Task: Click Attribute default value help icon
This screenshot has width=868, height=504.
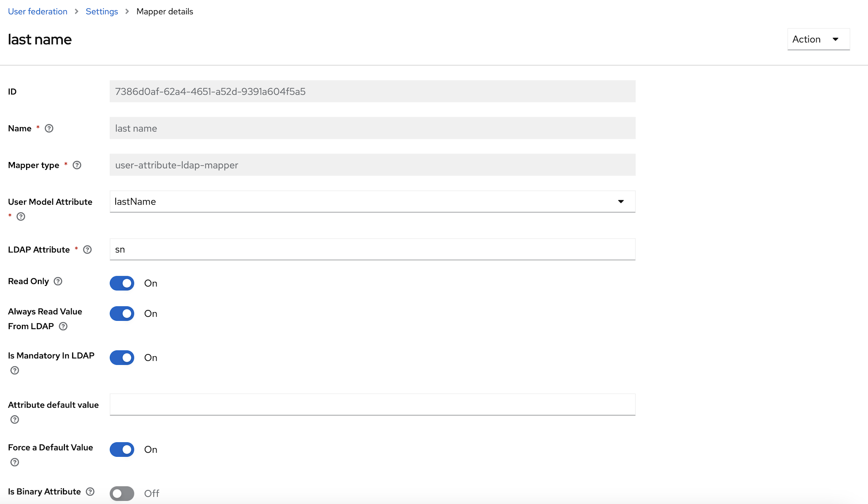Action: pos(15,420)
